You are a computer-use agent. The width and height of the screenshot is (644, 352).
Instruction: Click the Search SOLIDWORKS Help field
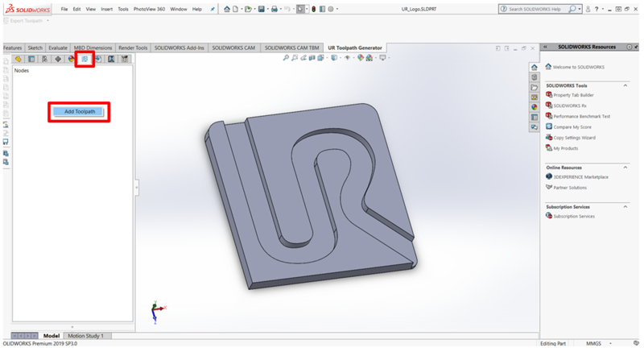[537, 9]
